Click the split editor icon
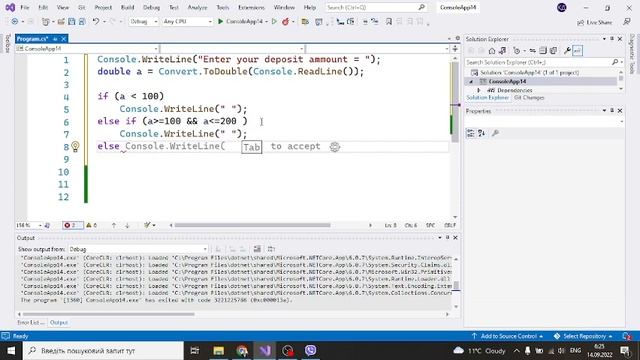Image resolution: width=640 pixels, height=360 pixels. coord(455,49)
